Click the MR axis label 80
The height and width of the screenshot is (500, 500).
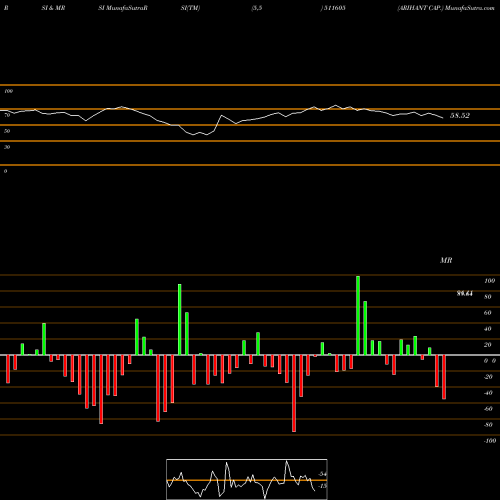click(488, 297)
